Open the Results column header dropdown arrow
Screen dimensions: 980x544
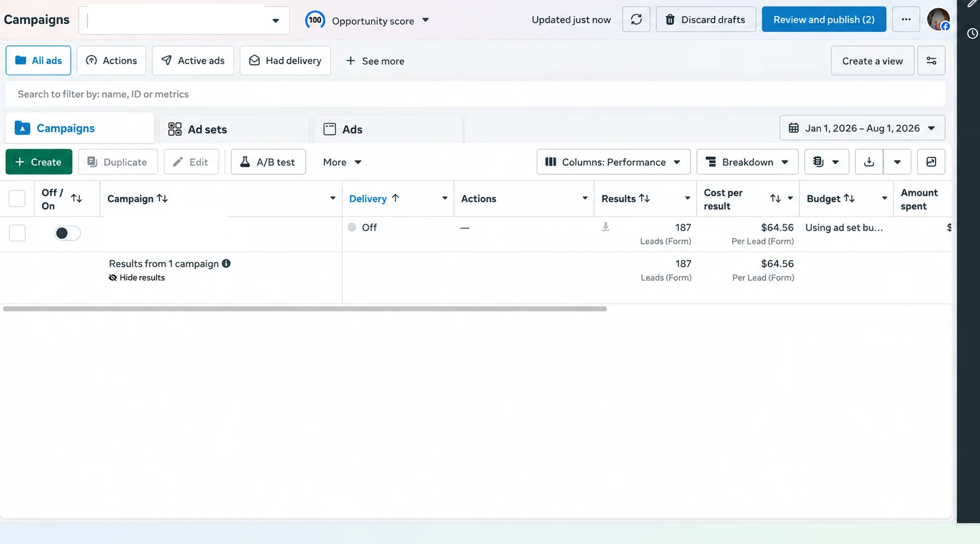(x=687, y=199)
